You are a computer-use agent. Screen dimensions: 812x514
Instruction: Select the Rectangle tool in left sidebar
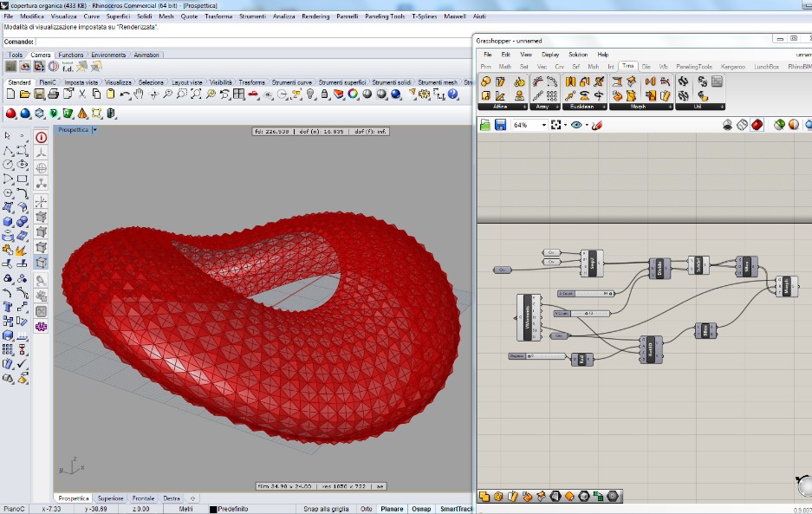[23, 179]
